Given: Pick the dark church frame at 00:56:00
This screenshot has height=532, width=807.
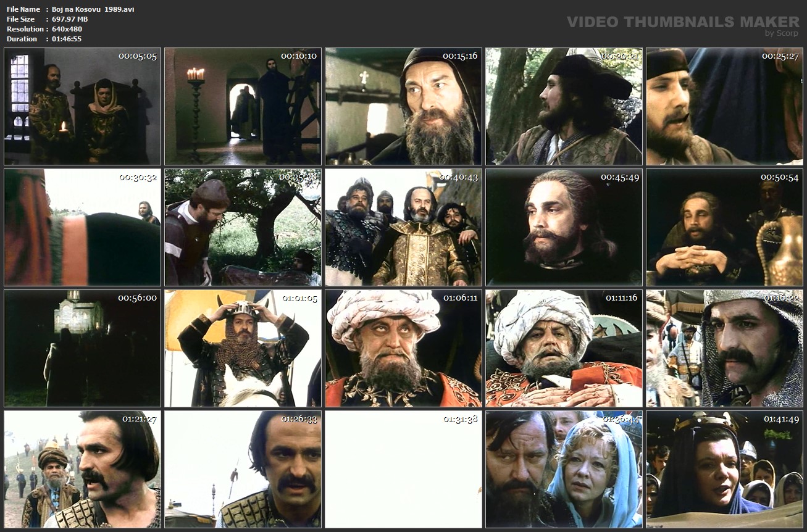Looking at the screenshot, I should click(82, 348).
